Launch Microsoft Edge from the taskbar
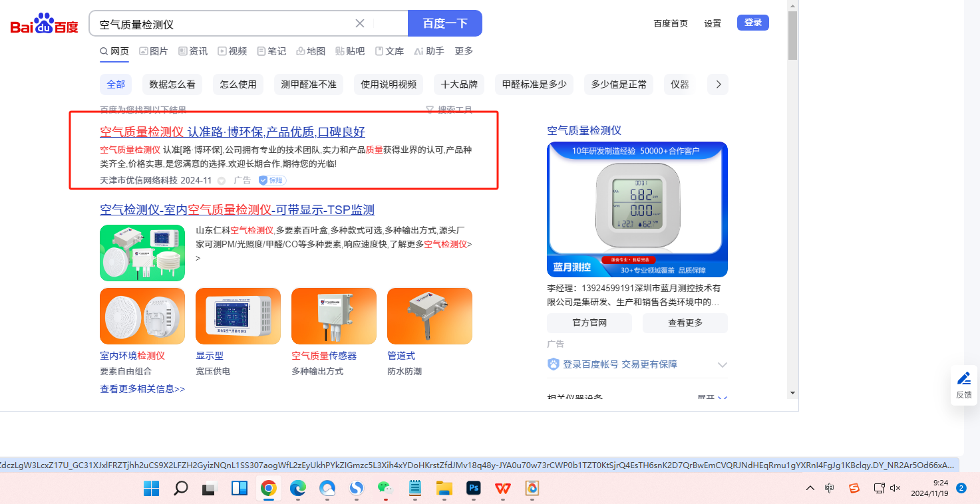980x504 pixels. (297, 489)
